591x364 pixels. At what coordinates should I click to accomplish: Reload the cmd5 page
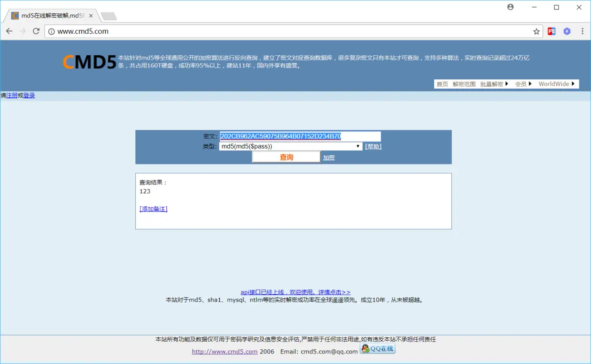click(x=36, y=31)
